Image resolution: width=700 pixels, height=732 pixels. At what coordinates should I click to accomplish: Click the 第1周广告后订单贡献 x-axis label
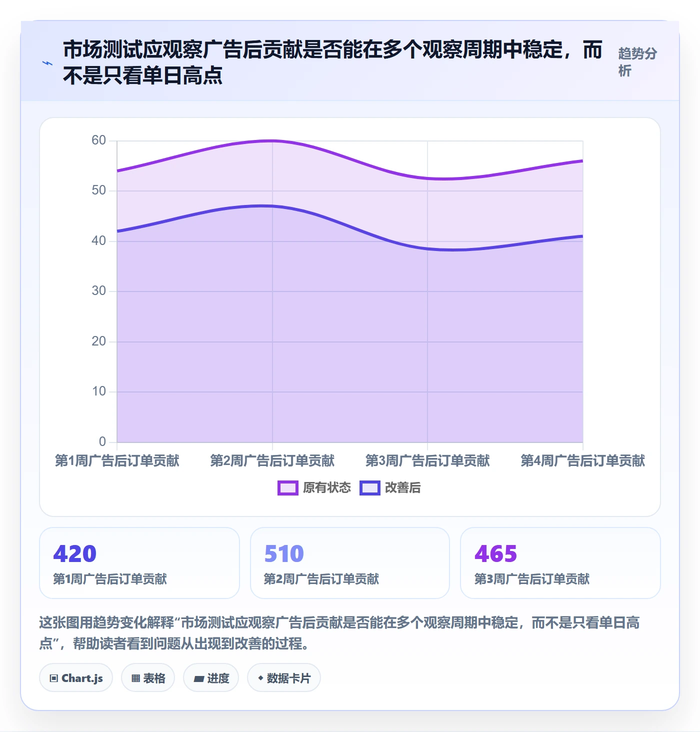click(x=117, y=460)
